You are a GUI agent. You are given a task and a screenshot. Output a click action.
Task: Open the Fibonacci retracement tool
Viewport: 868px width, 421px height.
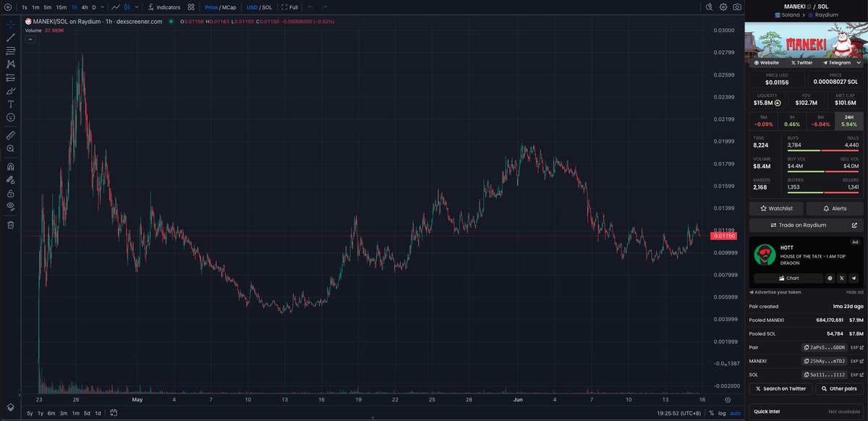(x=11, y=51)
